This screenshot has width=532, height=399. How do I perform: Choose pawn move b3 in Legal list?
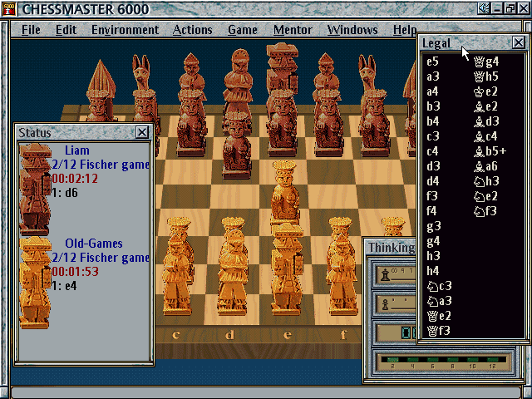tap(433, 106)
